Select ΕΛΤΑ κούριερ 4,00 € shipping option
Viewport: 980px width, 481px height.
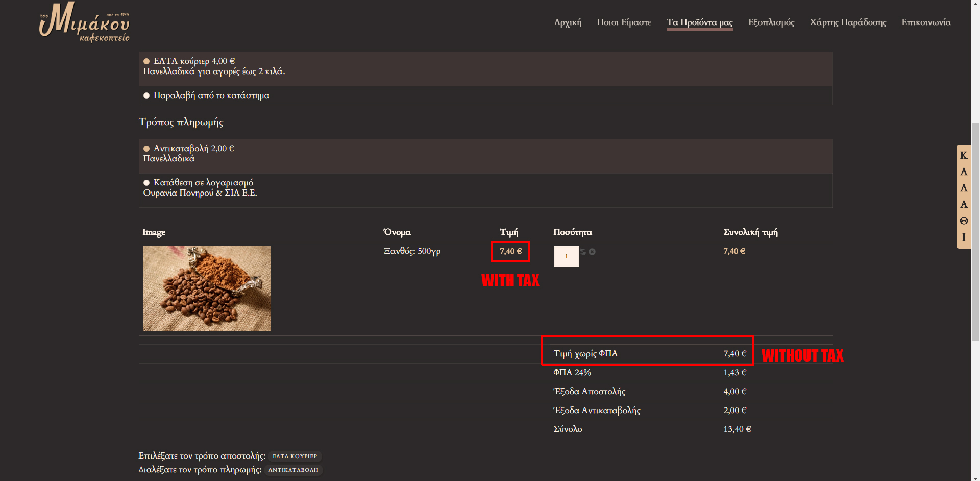(x=146, y=61)
